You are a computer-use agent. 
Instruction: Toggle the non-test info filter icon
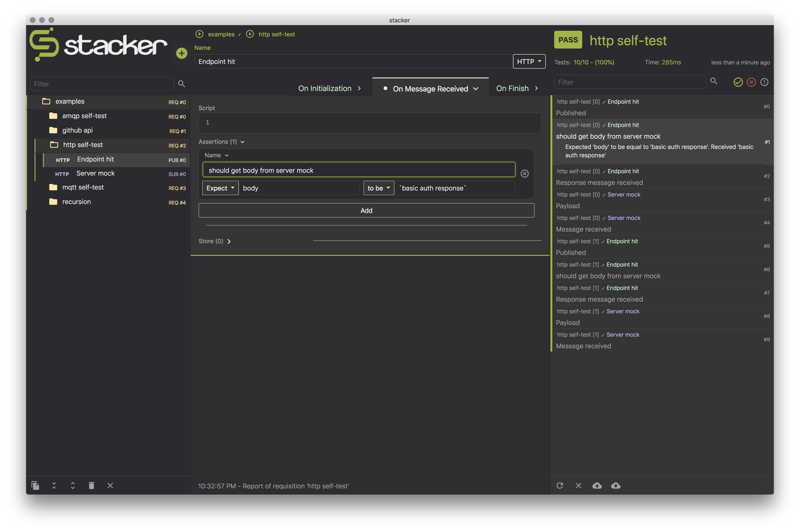[x=764, y=82]
